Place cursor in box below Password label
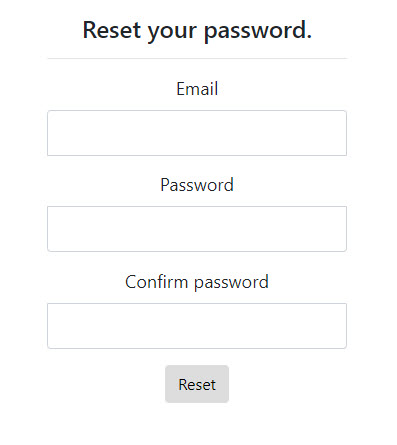Image resolution: width=397 pixels, height=445 pixels. coord(197,229)
